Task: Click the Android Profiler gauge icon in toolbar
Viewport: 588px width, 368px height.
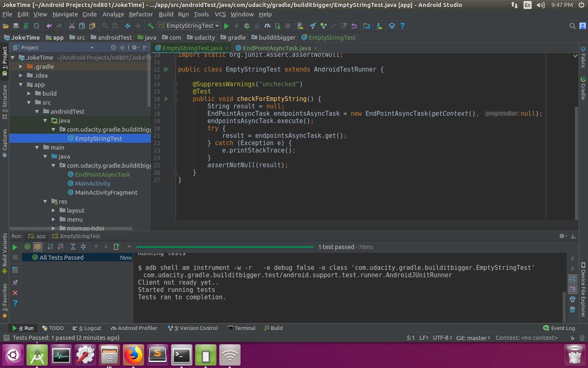Action: pyautogui.click(x=267, y=26)
